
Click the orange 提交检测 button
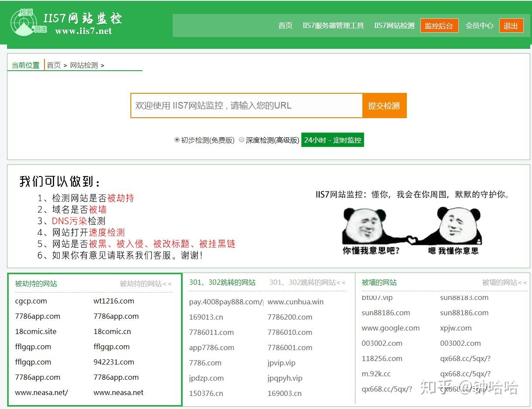pyautogui.click(x=384, y=105)
